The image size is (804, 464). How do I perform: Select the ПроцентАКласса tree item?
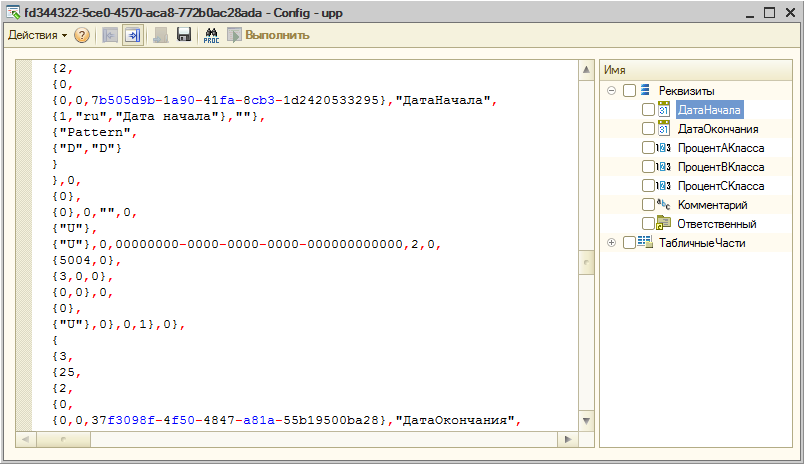(721, 148)
